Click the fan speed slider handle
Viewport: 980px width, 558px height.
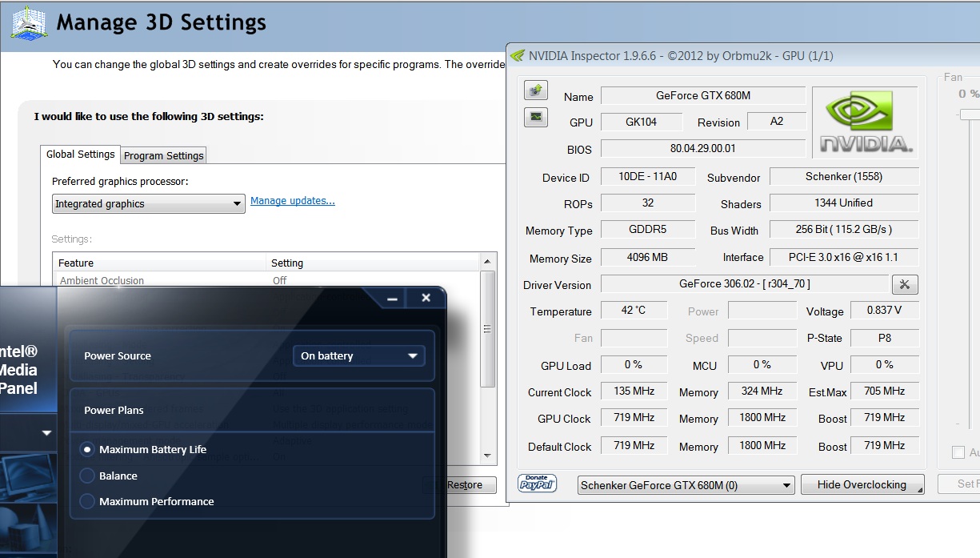pos(968,114)
